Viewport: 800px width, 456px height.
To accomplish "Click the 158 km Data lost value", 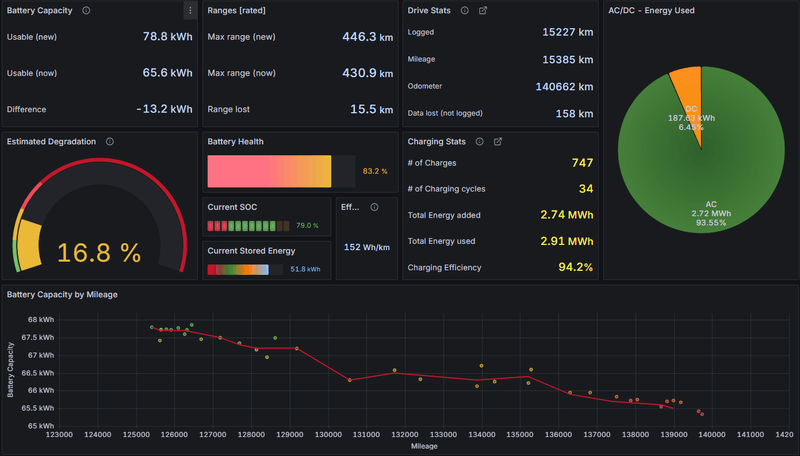I will (x=574, y=114).
